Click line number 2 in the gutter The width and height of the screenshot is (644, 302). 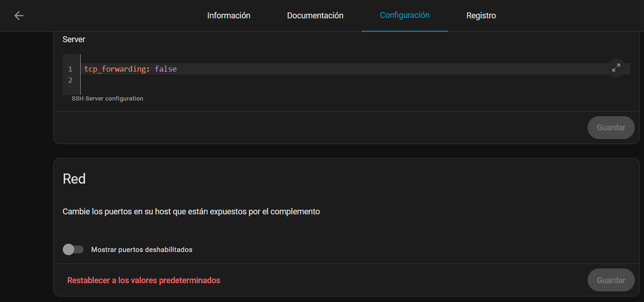tap(71, 80)
